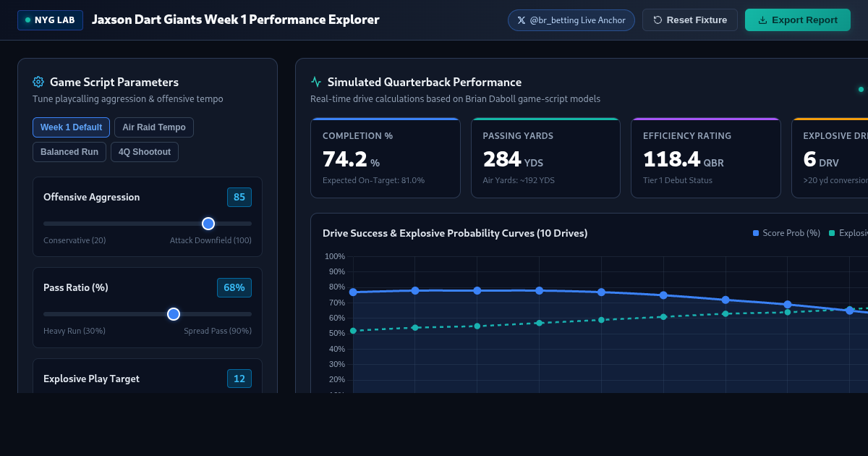Click the Pass Ratio value box showing 68%
The width and height of the screenshot is (868, 456).
pyautogui.click(x=234, y=287)
